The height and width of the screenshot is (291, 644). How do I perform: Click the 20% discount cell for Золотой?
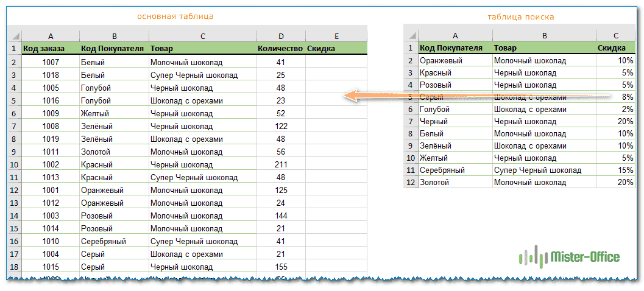pos(616,182)
